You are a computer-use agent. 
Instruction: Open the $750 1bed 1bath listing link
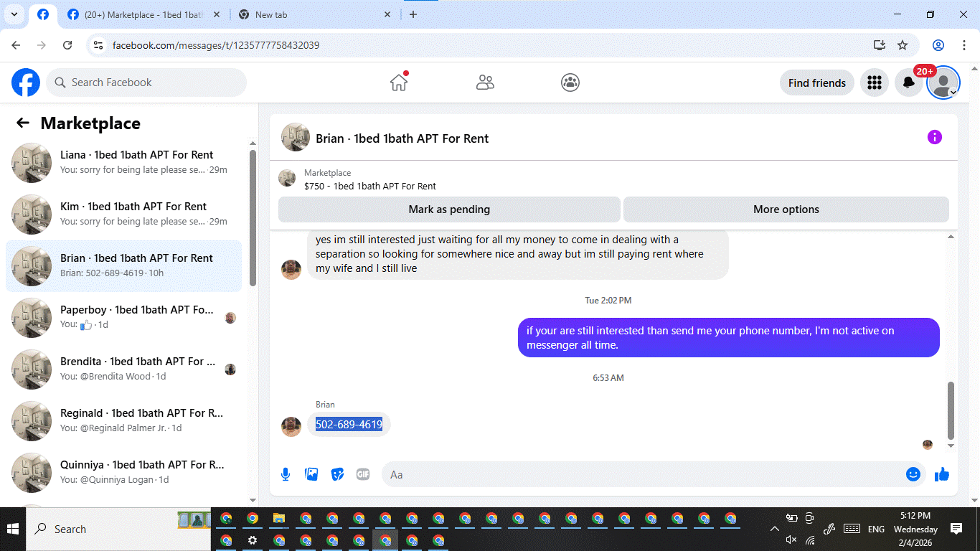point(370,186)
